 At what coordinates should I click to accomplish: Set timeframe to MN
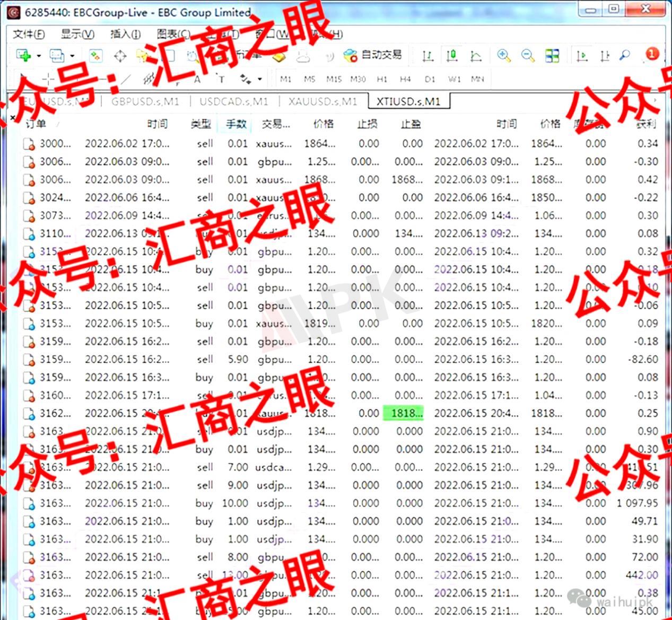coord(478,79)
